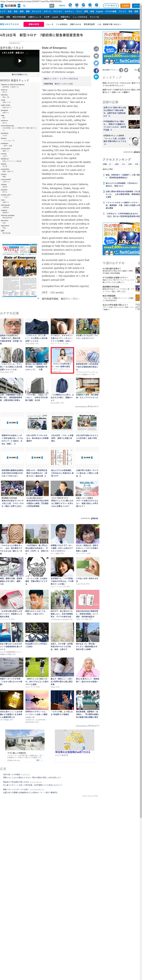Select the SNS access ranking tab
This screenshot has height=980, width=142.
tap(123, 164)
